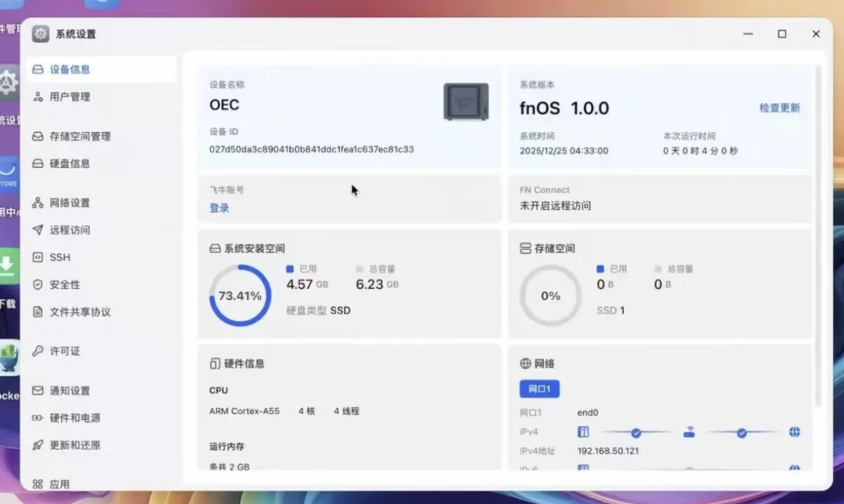Image resolution: width=844 pixels, height=504 pixels.
Task: Click the 检查更新 link
Action: pyautogui.click(x=779, y=108)
